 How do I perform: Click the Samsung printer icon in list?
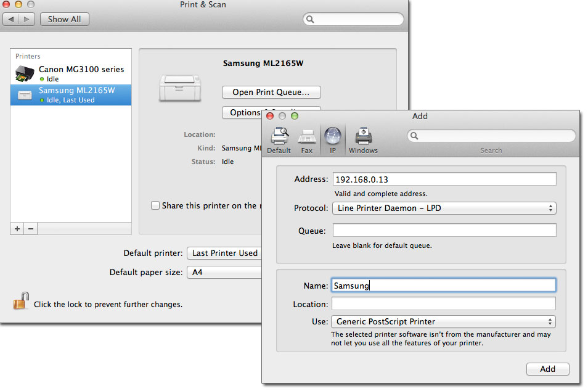click(x=25, y=95)
